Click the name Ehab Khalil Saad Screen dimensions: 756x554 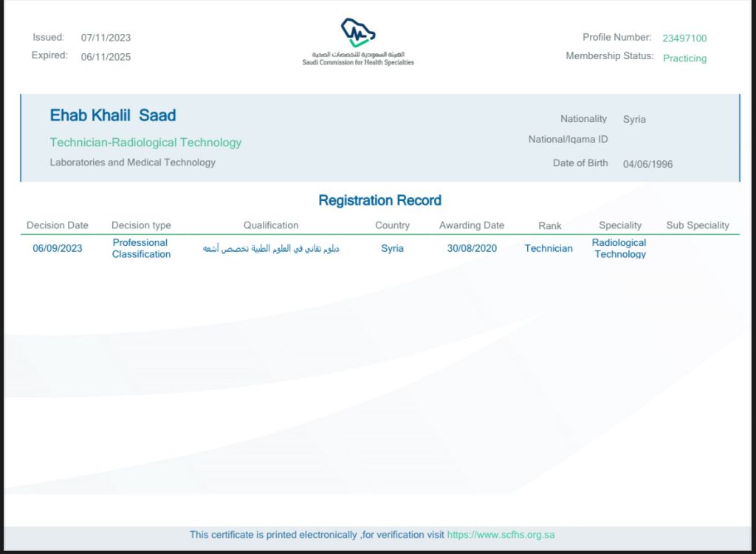[113, 115]
